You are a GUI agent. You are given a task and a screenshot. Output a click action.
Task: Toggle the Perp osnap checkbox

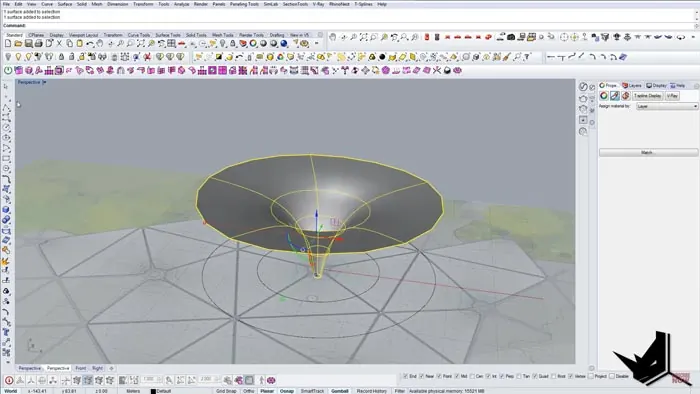[502, 377]
